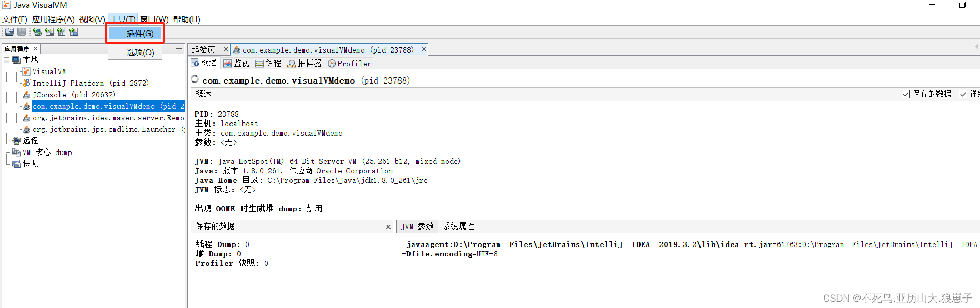Viewport: 980px width, 308px height.
Task: Open a snapshot using the folder toolbar icon
Action: coord(9,32)
